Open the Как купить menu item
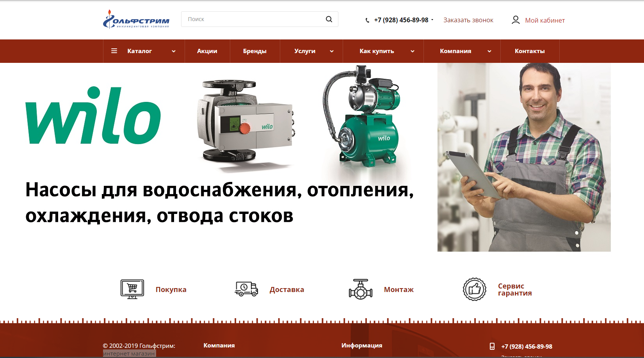Image resolution: width=644 pixels, height=358 pixels. pyautogui.click(x=377, y=51)
